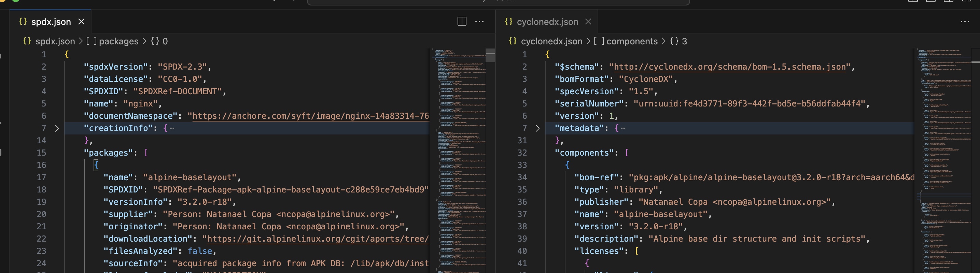Switch to the spdx.json tab
The width and height of the screenshot is (980, 273).
51,22
